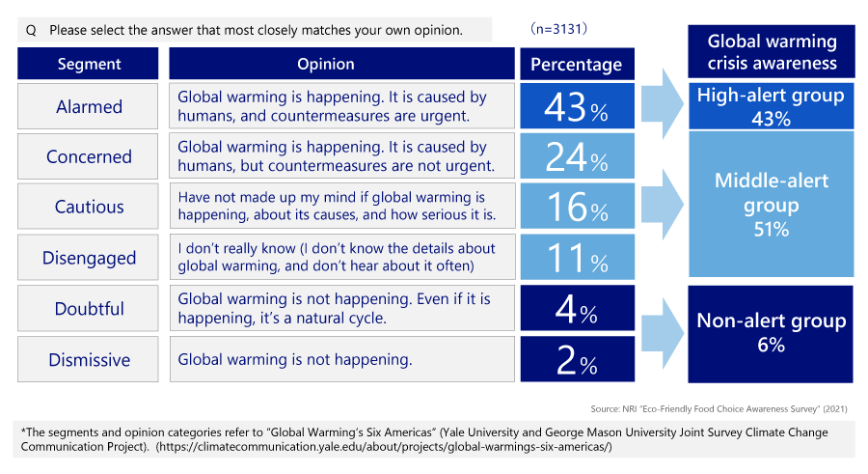The width and height of the screenshot is (868, 474).
Task: Choose the Cautious segment label
Action: [x=89, y=207]
